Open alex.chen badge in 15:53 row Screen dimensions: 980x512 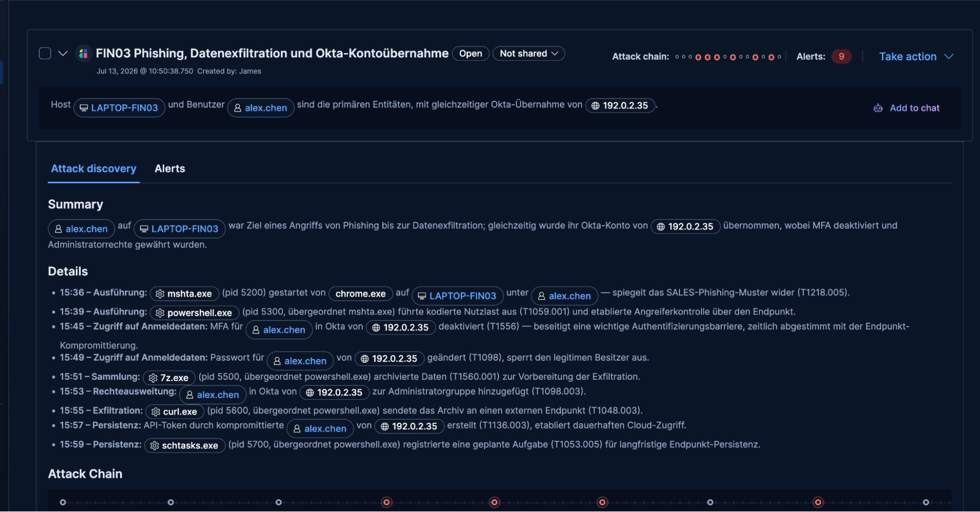213,394
